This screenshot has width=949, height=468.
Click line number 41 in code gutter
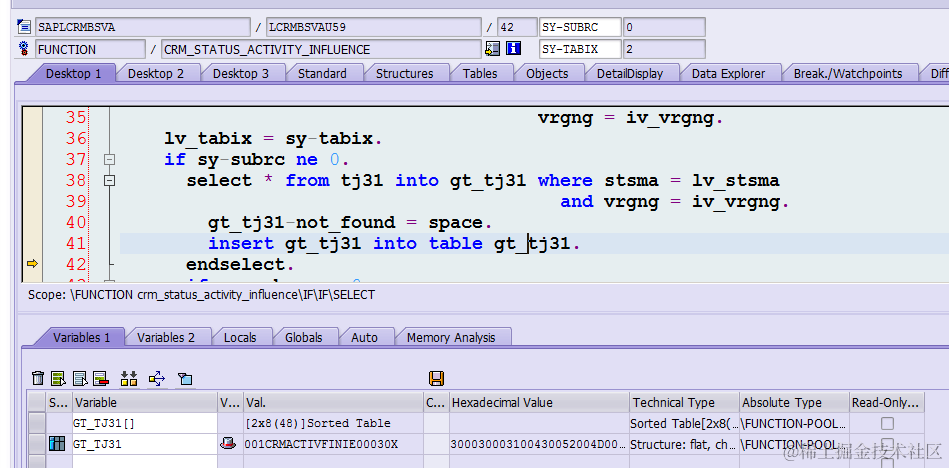[76, 243]
